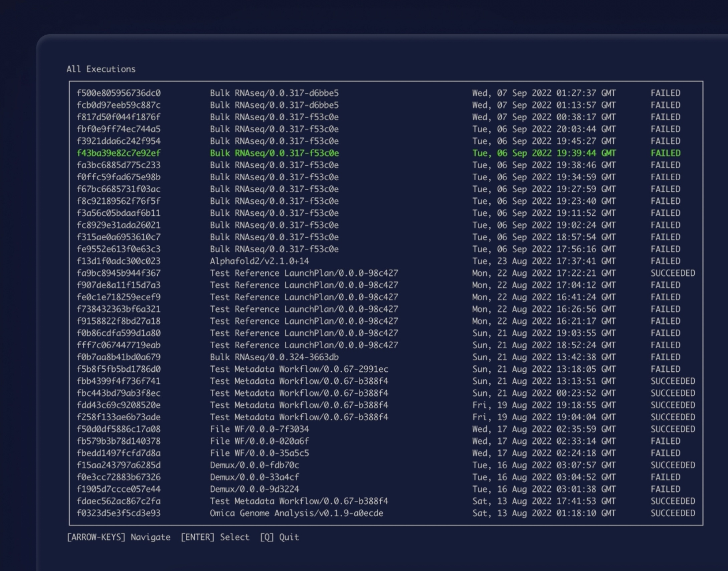Select File WF/0.0.0-35a5c5 execution row

(x=259, y=453)
